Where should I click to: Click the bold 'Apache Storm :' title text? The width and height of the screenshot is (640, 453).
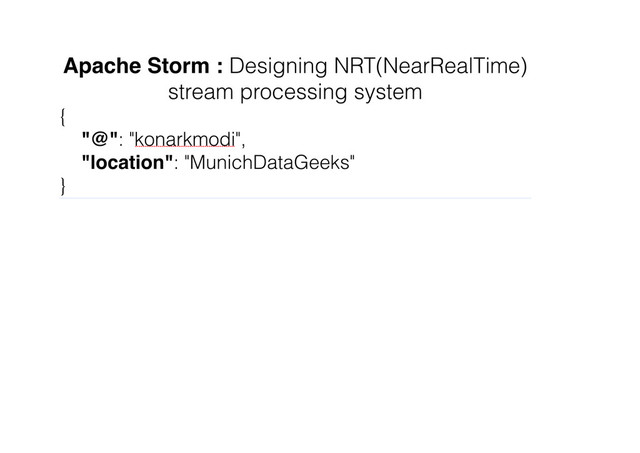pos(143,66)
